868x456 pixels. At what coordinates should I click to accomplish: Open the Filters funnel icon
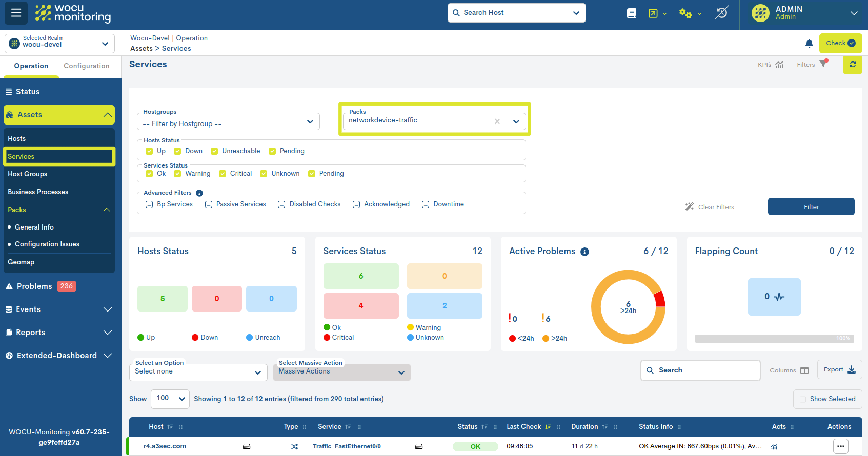coord(823,64)
